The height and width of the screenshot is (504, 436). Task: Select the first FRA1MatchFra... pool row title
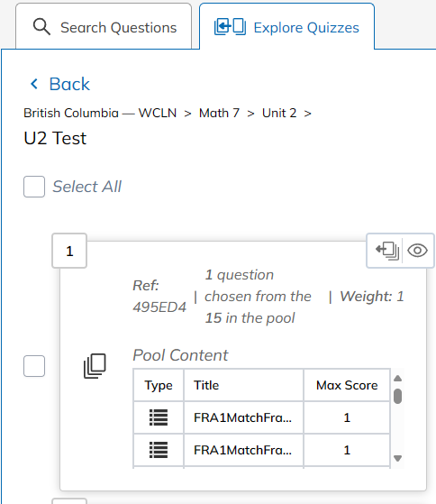(242, 417)
